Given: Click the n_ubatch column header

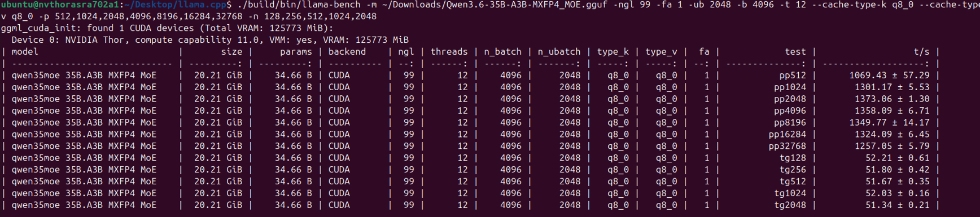Looking at the screenshot, I should [x=559, y=52].
